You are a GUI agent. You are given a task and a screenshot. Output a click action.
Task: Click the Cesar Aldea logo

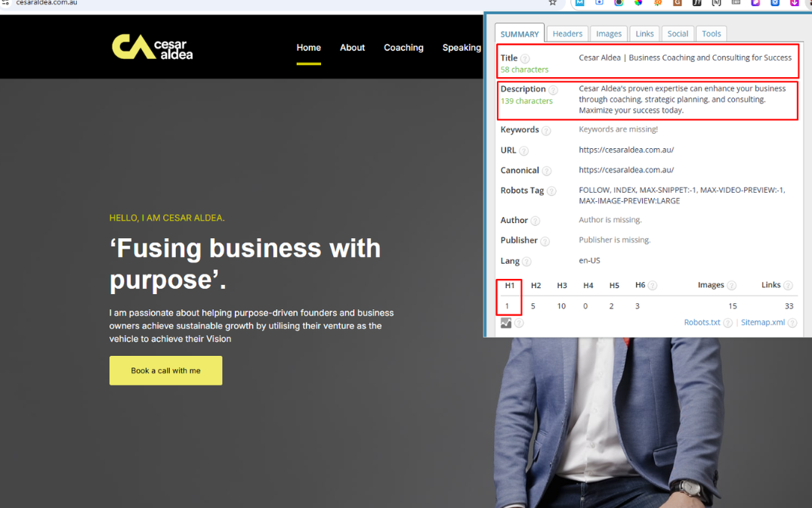tap(153, 47)
